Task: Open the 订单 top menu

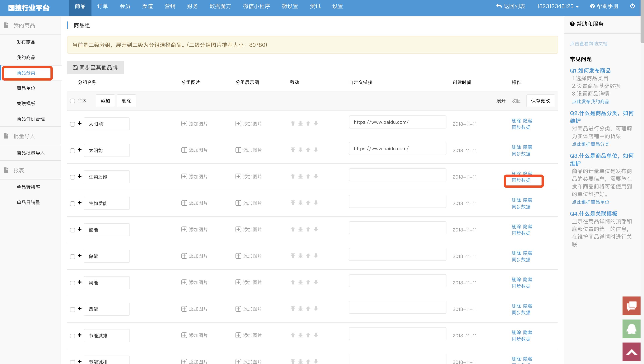Action: coord(102,6)
